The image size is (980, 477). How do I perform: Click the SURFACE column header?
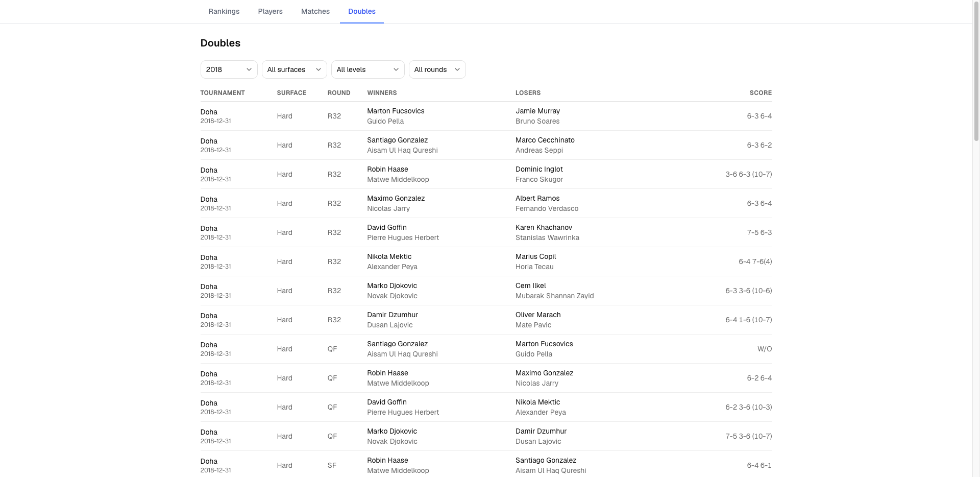(291, 93)
